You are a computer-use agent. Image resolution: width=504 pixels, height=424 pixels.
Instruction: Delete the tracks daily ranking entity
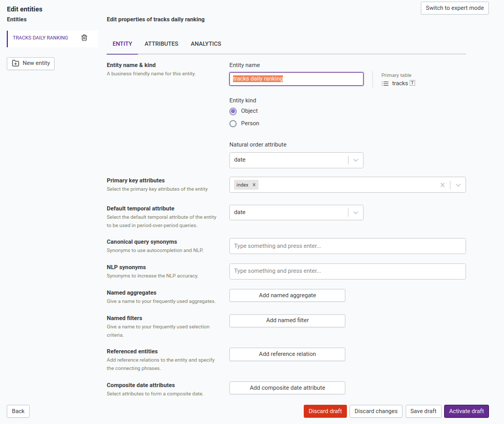click(x=84, y=38)
